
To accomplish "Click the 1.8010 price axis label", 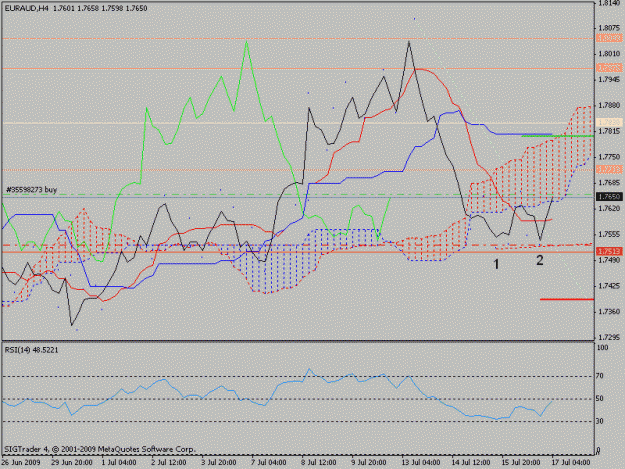I will pyautogui.click(x=610, y=54).
